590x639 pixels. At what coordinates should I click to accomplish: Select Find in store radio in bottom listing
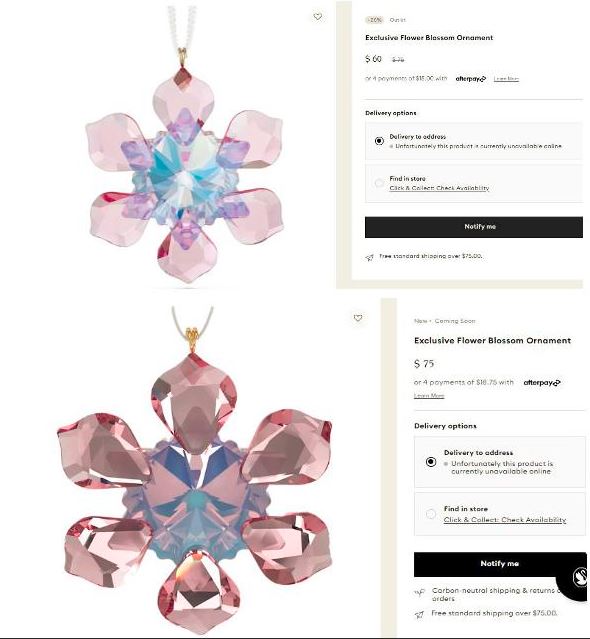coord(431,514)
